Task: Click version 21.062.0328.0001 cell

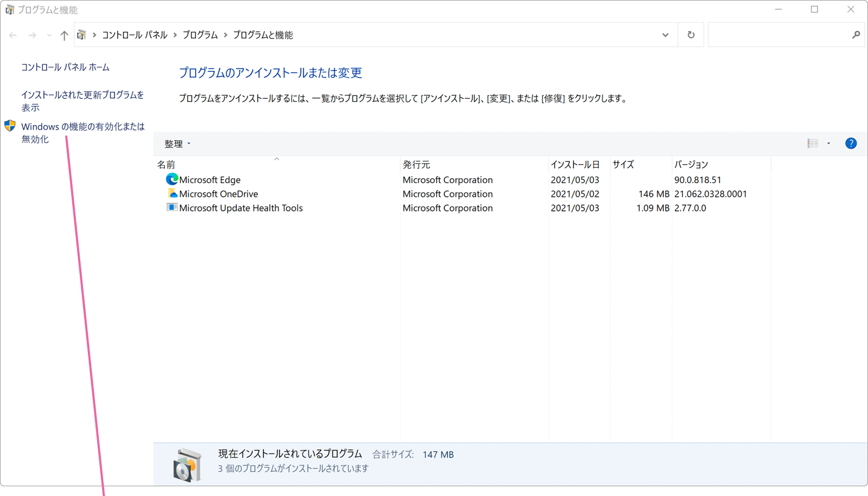Action: (711, 194)
